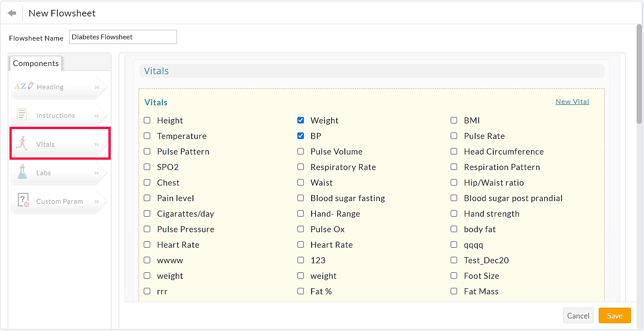Click the chevron arrows beside Heading
This screenshot has width=644, height=331.
(97, 87)
